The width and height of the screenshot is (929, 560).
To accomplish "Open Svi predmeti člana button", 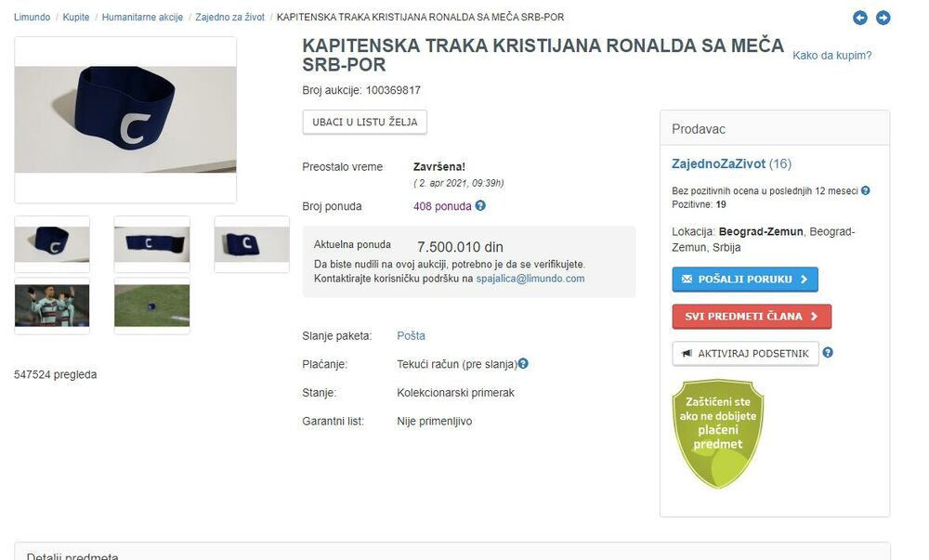I will [x=752, y=316].
